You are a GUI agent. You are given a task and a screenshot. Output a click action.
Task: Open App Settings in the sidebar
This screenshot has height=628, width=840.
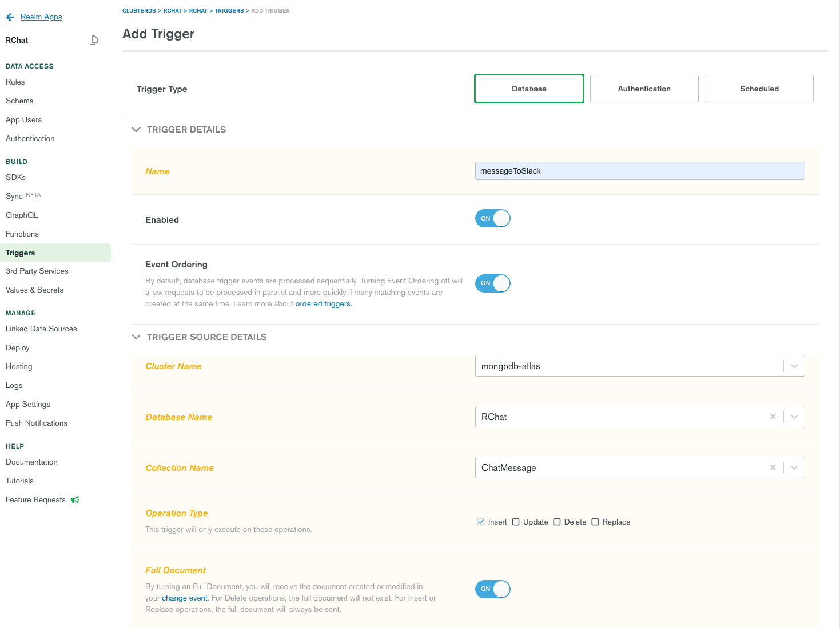[x=28, y=405]
